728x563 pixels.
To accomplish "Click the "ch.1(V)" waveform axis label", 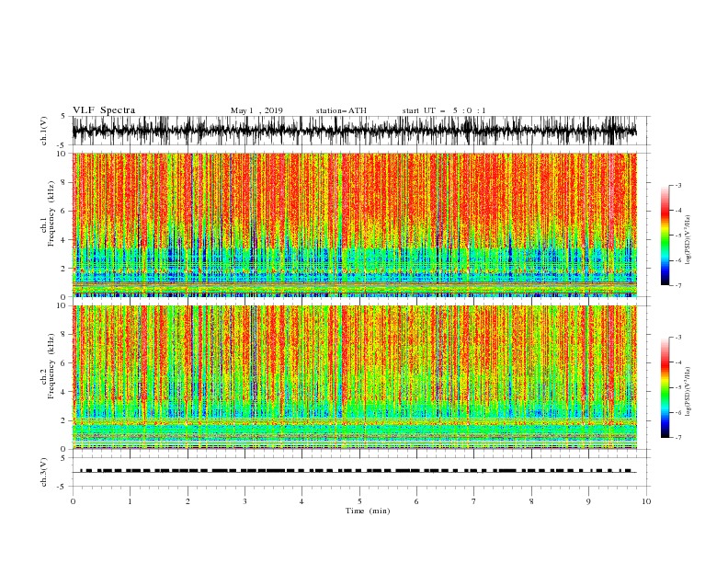I will tap(44, 131).
